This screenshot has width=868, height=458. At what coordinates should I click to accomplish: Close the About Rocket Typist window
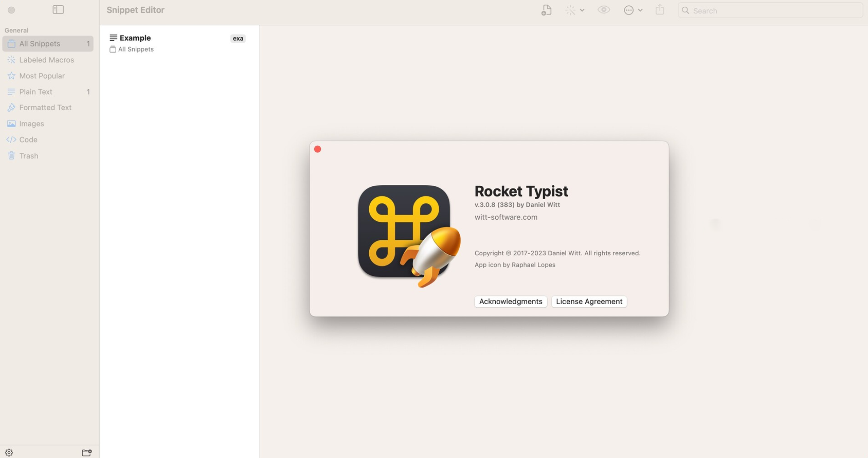click(317, 149)
